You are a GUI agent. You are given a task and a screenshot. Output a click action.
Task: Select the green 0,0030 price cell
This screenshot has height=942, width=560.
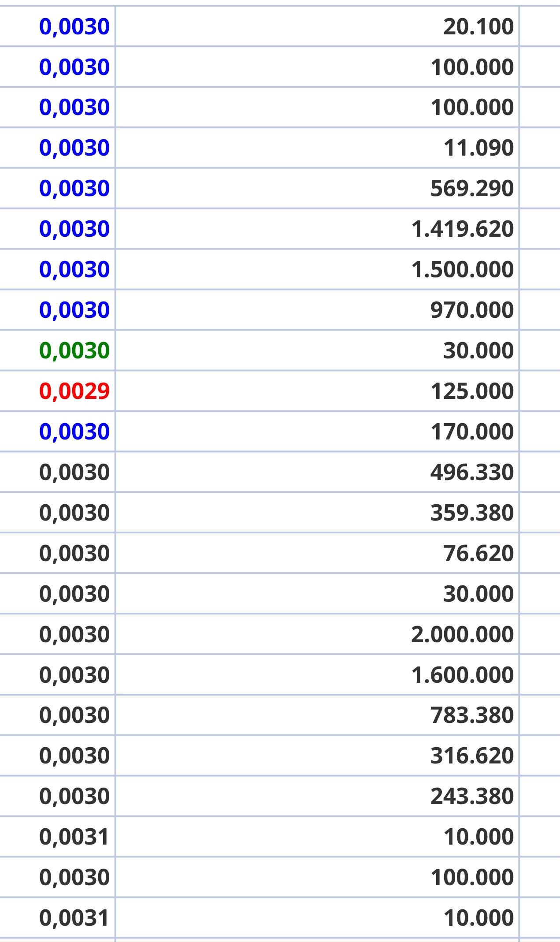pos(74,351)
